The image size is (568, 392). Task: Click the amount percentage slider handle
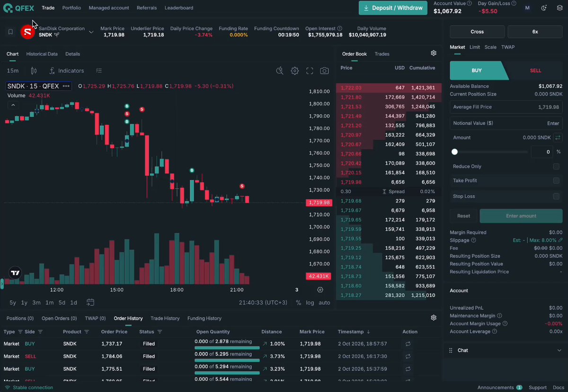pyautogui.click(x=454, y=152)
